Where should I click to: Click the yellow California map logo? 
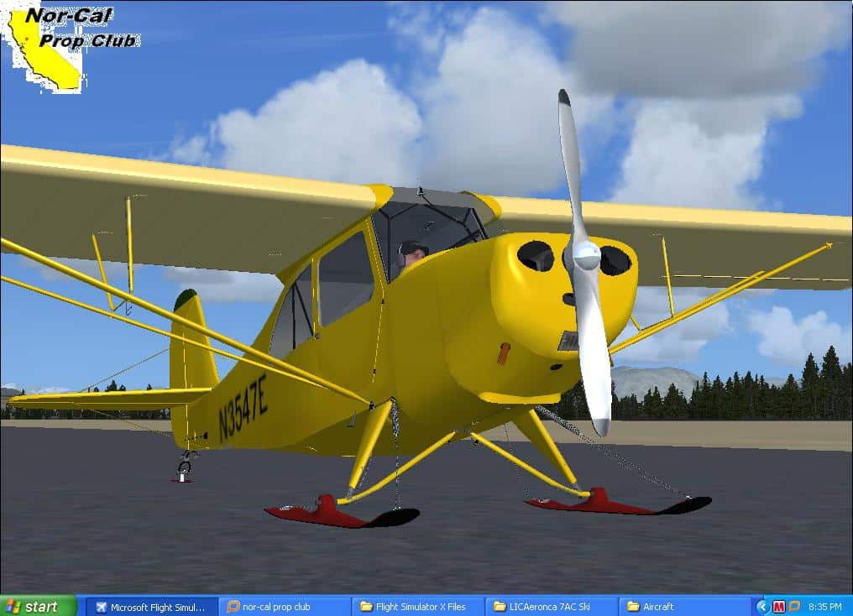[46, 55]
